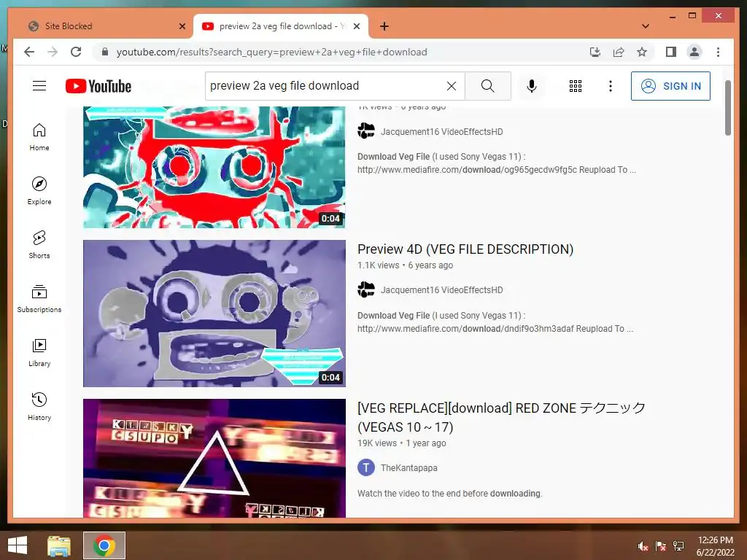Click channel avatar beside Preview 4D result

(x=366, y=289)
